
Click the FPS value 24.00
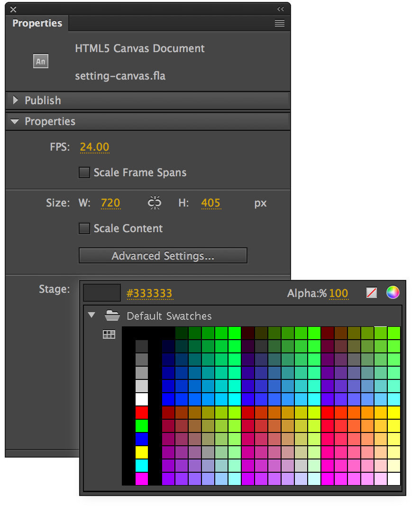point(94,147)
